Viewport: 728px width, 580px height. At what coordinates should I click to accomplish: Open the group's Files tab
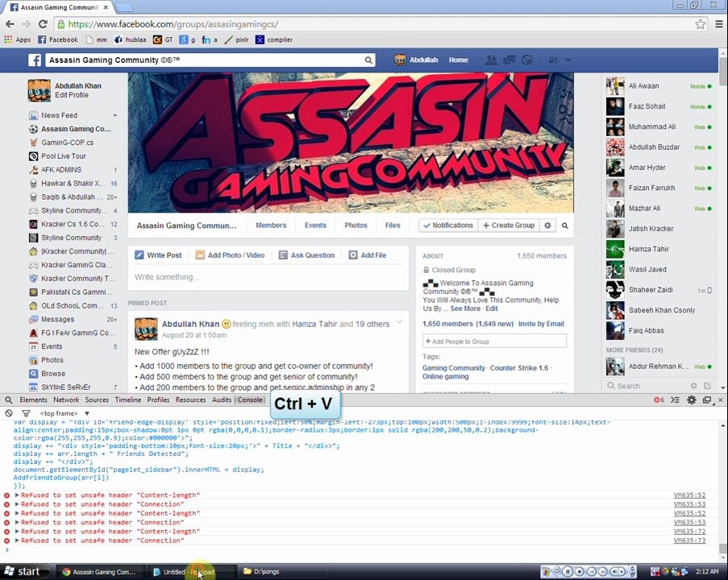[x=393, y=225]
